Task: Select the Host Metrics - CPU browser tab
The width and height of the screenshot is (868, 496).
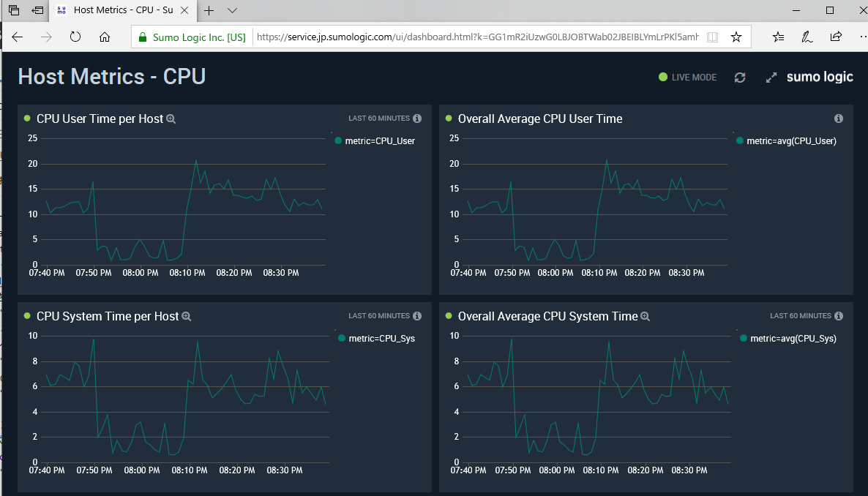Action: click(x=122, y=10)
